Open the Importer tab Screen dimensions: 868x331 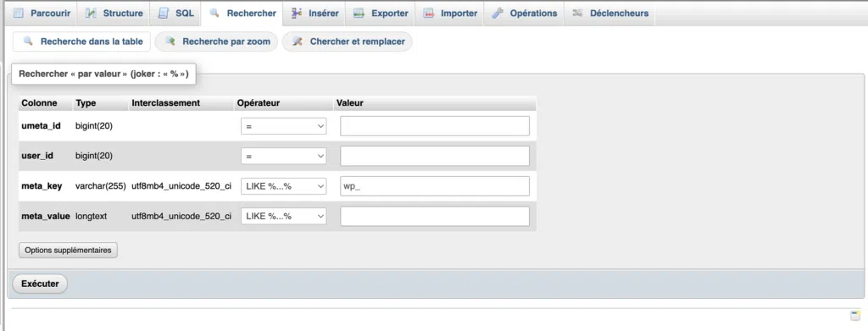tap(450, 14)
